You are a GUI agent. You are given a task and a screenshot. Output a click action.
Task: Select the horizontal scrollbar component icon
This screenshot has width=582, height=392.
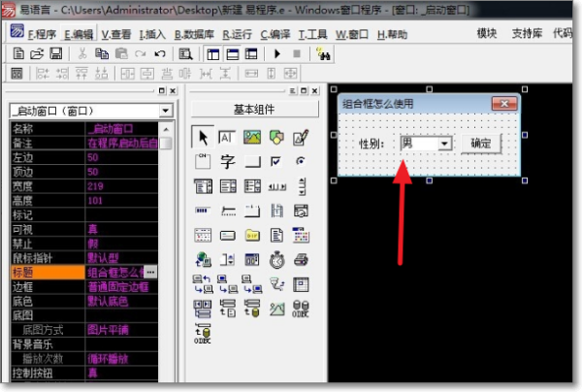pos(276,187)
